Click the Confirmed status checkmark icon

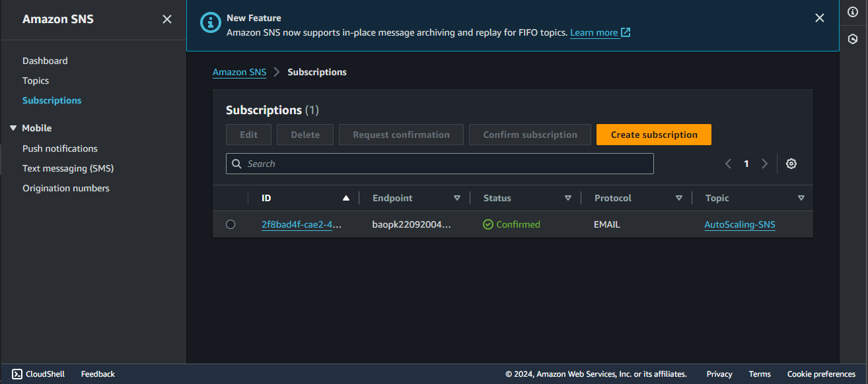point(488,224)
